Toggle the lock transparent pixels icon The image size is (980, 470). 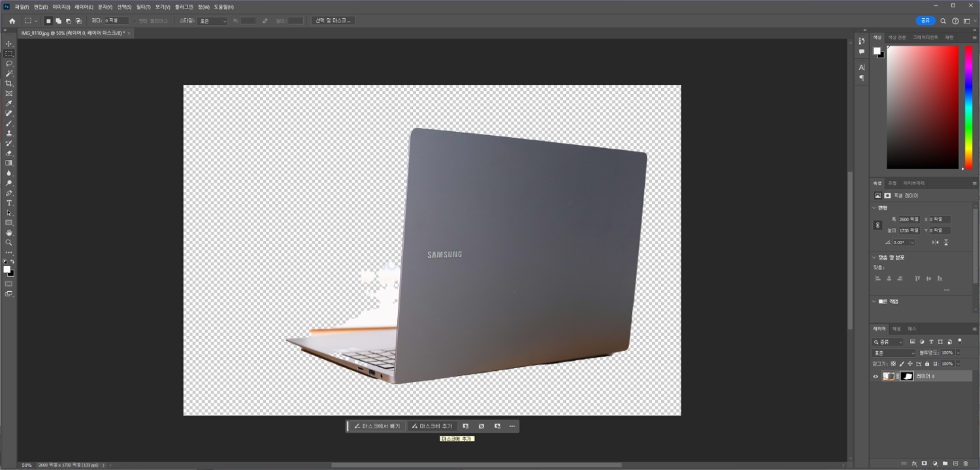[x=893, y=364]
